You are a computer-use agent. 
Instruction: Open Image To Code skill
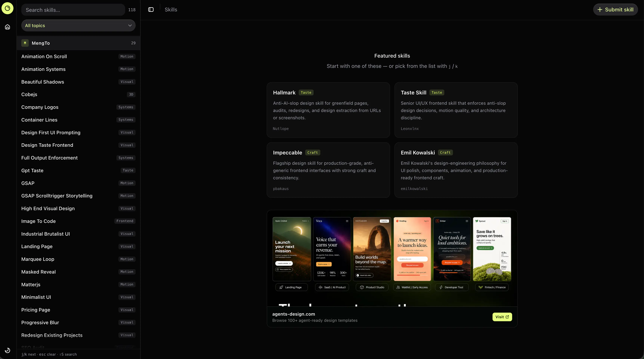[78, 221]
